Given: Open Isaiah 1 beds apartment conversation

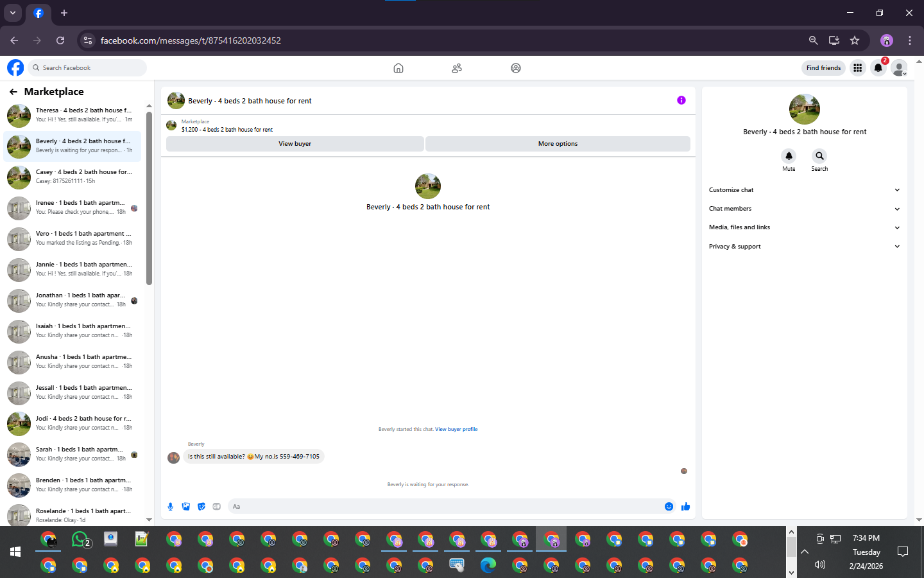Looking at the screenshot, I should pos(73,331).
